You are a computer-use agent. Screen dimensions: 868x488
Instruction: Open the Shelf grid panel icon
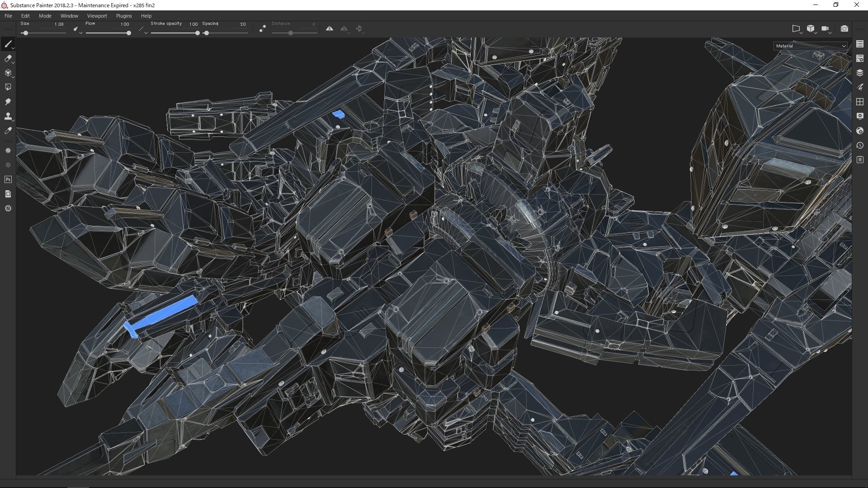860,102
